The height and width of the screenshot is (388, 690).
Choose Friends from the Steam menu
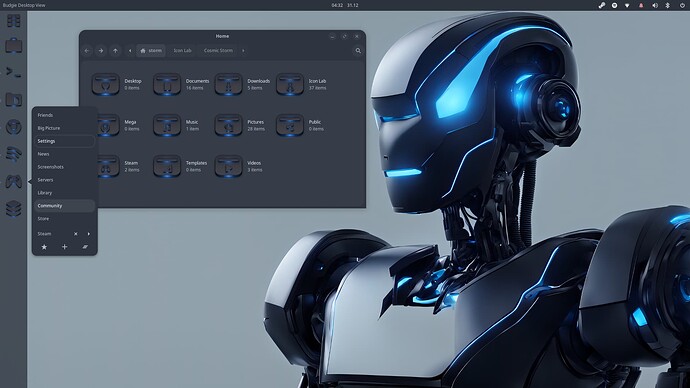64,115
